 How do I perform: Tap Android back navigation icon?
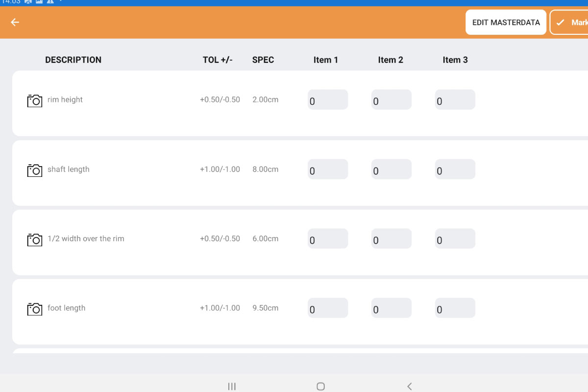[x=409, y=386]
